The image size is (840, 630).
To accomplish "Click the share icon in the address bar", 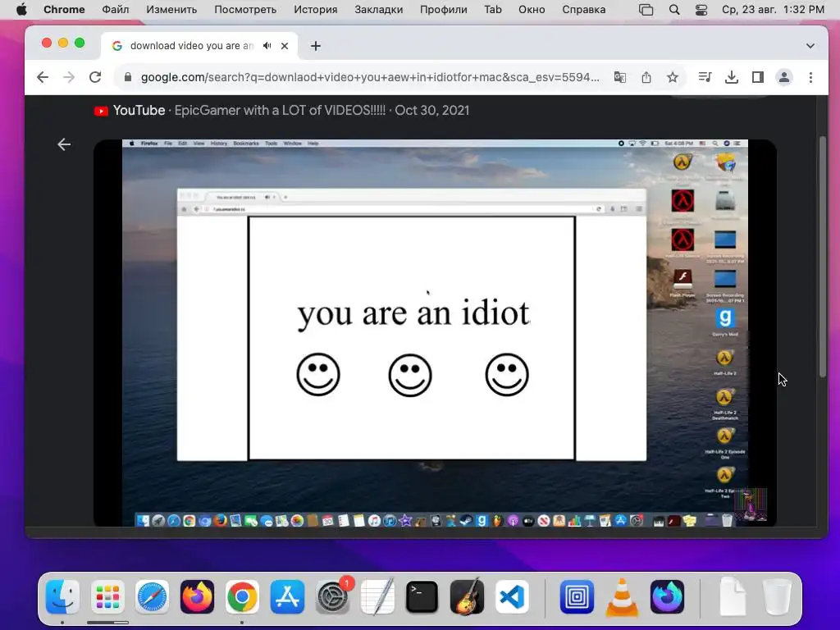I will pos(646,77).
